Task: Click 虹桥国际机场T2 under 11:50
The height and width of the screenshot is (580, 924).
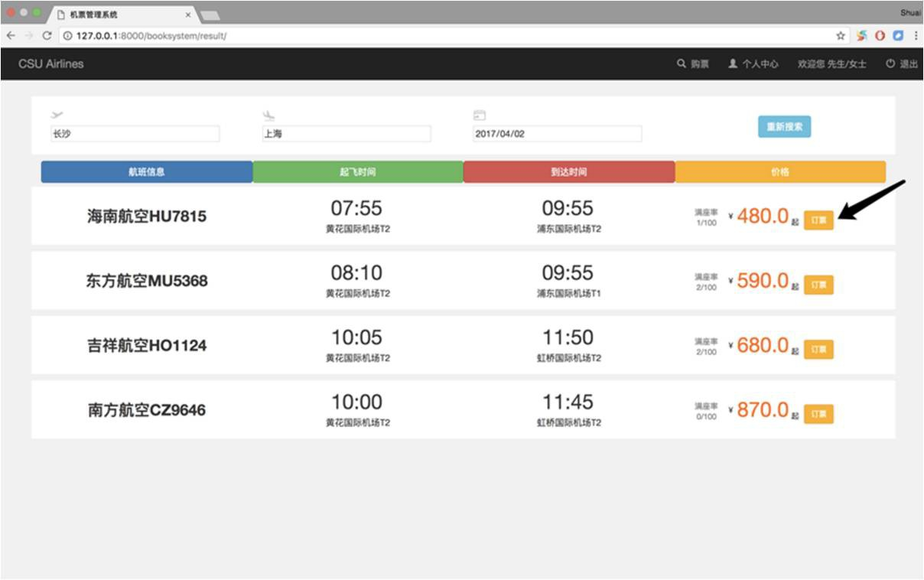Action: coord(568,358)
